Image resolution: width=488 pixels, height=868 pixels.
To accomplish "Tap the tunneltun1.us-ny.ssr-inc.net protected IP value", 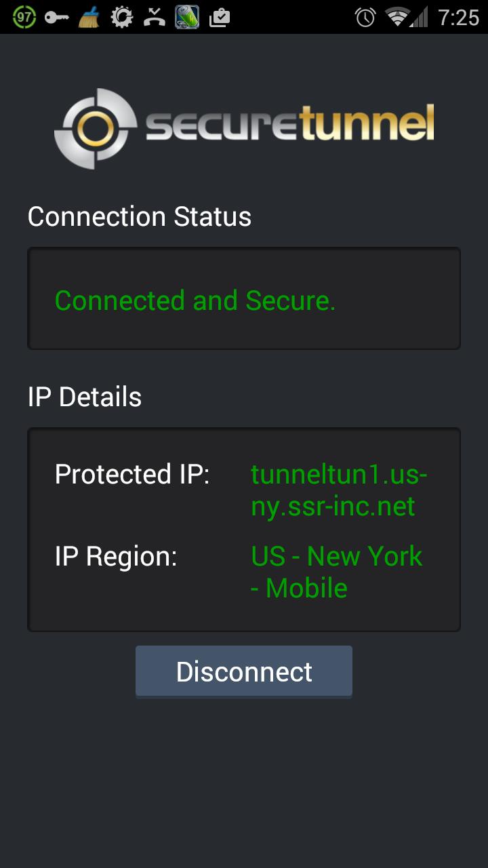I will tap(339, 490).
